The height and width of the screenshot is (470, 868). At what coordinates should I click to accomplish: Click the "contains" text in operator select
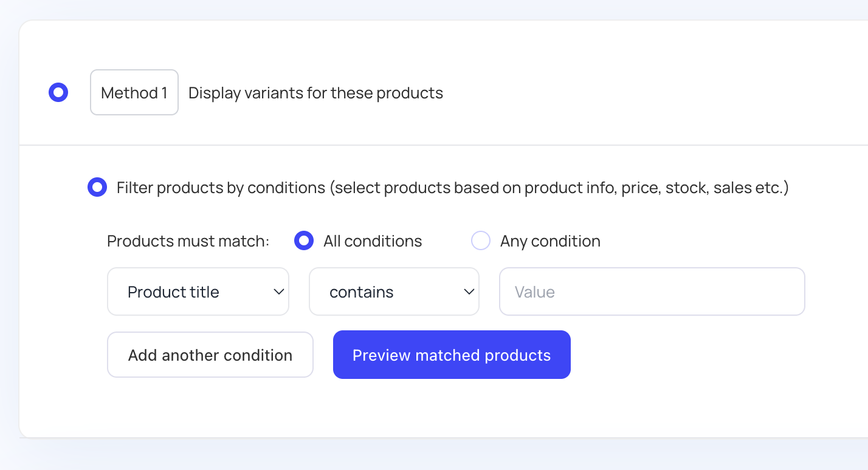point(362,292)
